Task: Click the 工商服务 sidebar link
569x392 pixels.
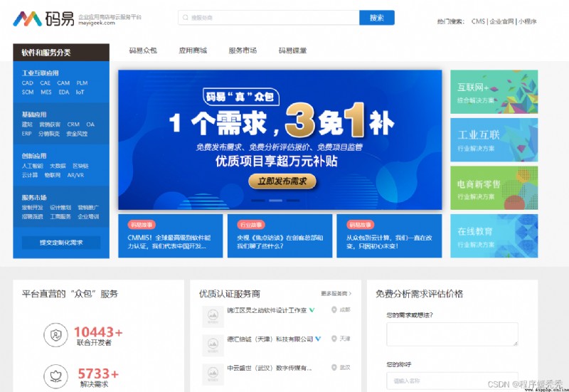Action: (60, 217)
